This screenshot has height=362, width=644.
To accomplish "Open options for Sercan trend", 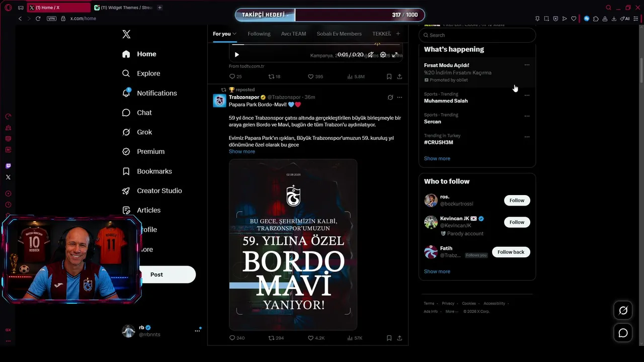I will (527, 116).
